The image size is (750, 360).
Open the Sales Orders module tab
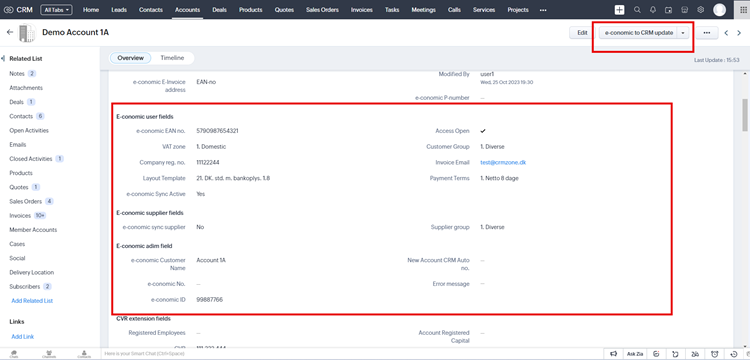click(x=322, y=10)
